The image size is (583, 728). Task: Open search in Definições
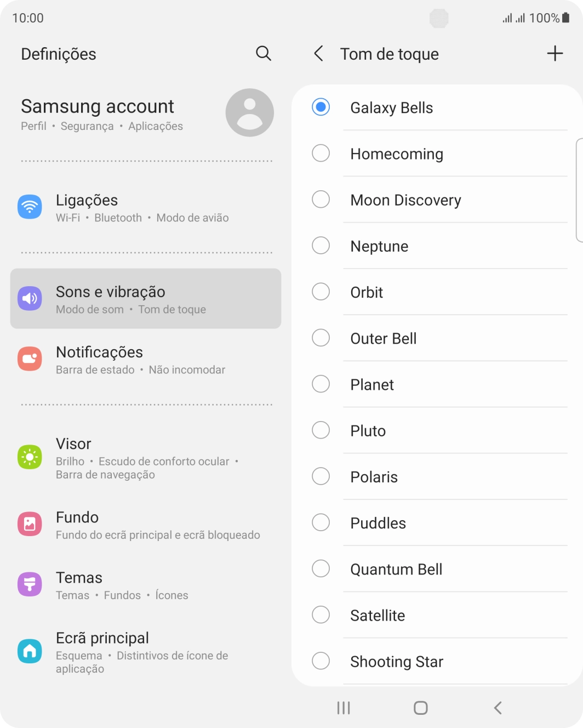point(264,53)
